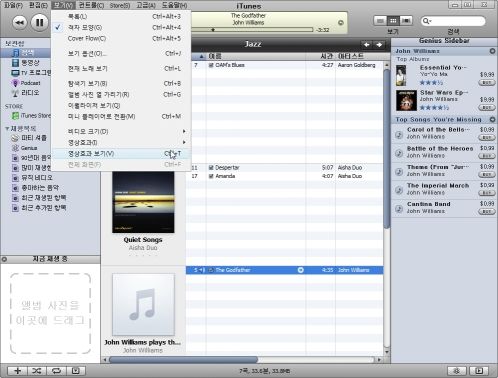Viewport: 498px width, 378px height.
Task: Click arrow icon next to John Williams in Genius Sidebar
Action: 492,51
